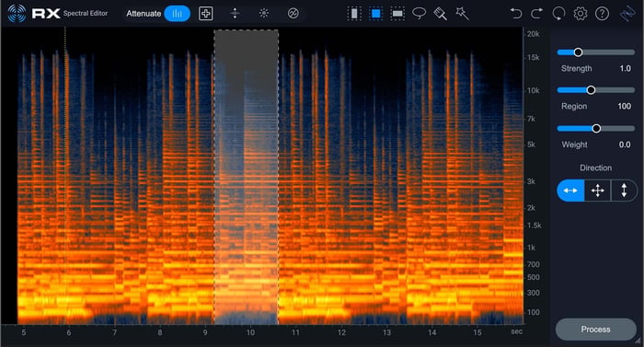Select the Attenuate mode button

[177, 14]
